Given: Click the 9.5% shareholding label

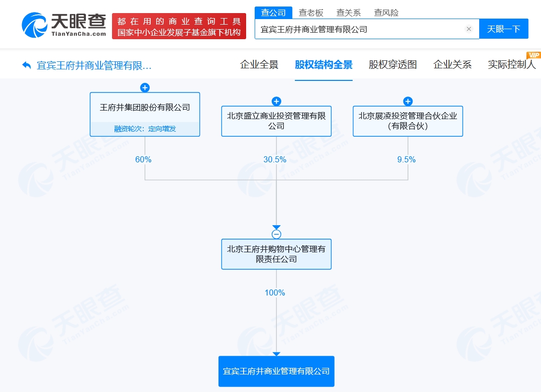Looking at the screenshot, I should click(406, 159).
